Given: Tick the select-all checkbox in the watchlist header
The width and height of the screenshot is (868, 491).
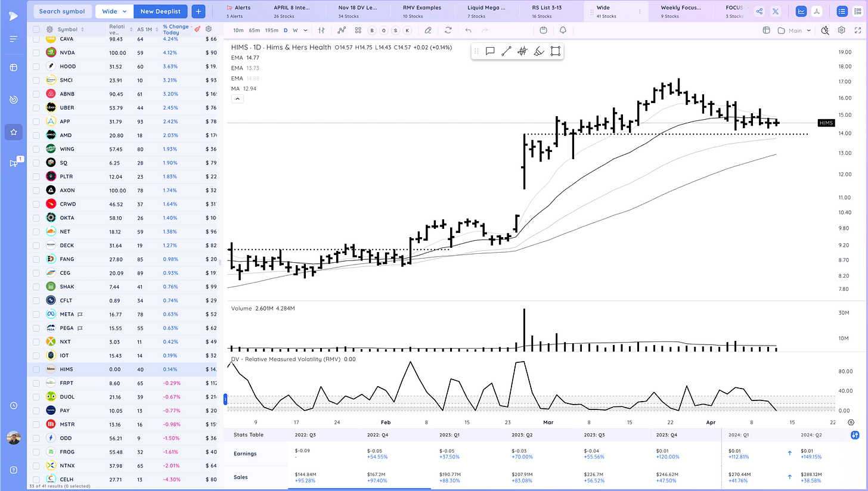Looking at the screenshot, I should 36,29.
